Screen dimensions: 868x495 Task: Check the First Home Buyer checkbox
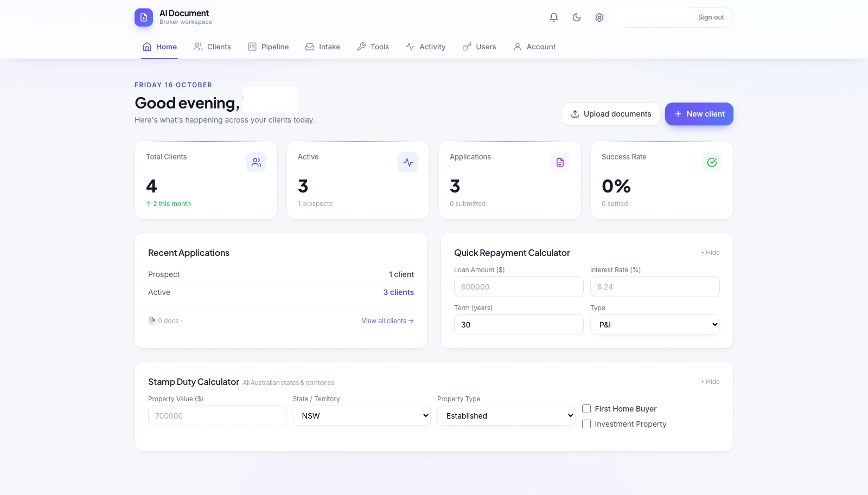point(586,409)
